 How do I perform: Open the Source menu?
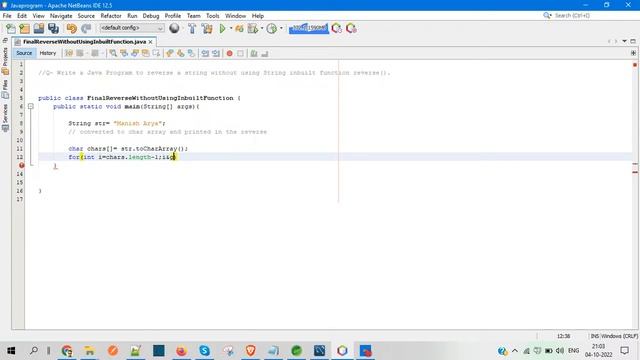[x=86, y=16]
